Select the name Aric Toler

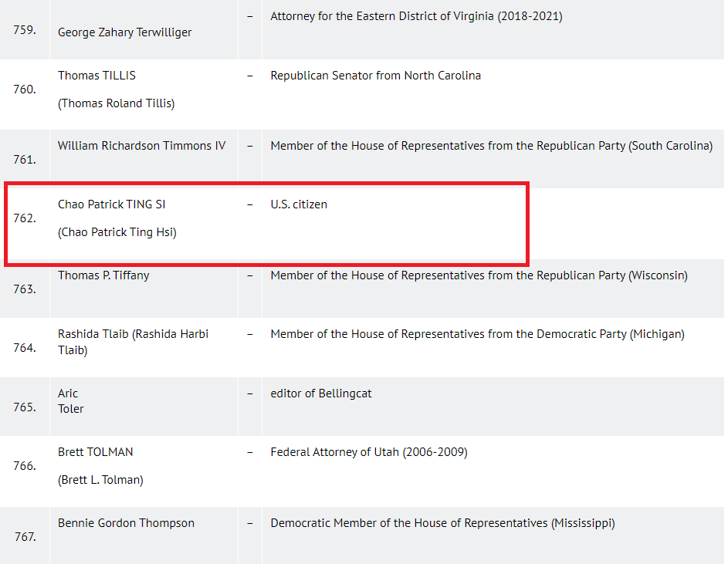click(x=70, y=401)
